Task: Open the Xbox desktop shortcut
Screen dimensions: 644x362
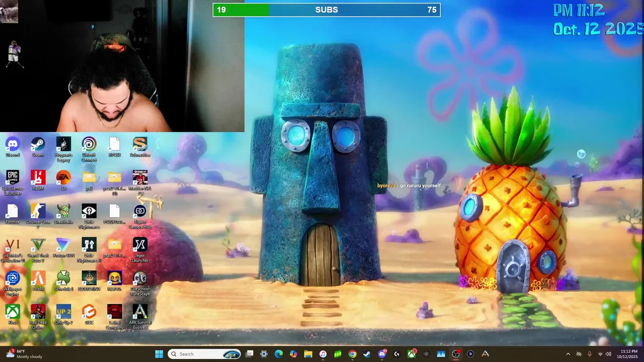Action: tap(13, 314)
